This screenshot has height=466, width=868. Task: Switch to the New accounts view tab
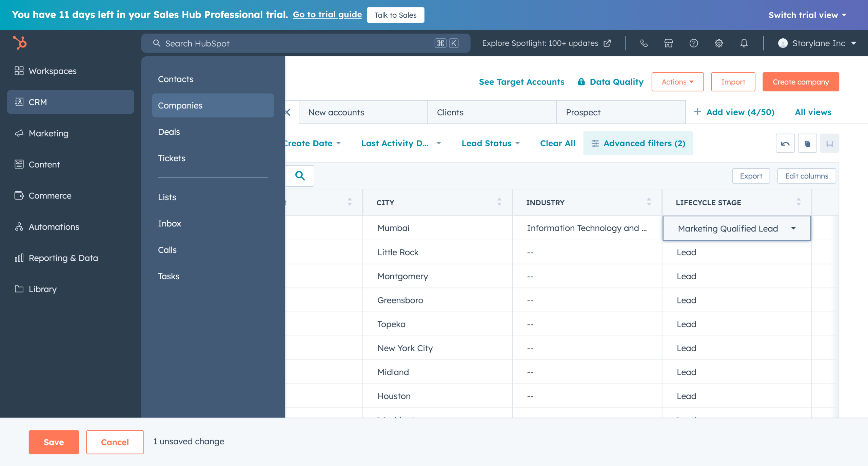pyautogui.click(x=363, y=112)
